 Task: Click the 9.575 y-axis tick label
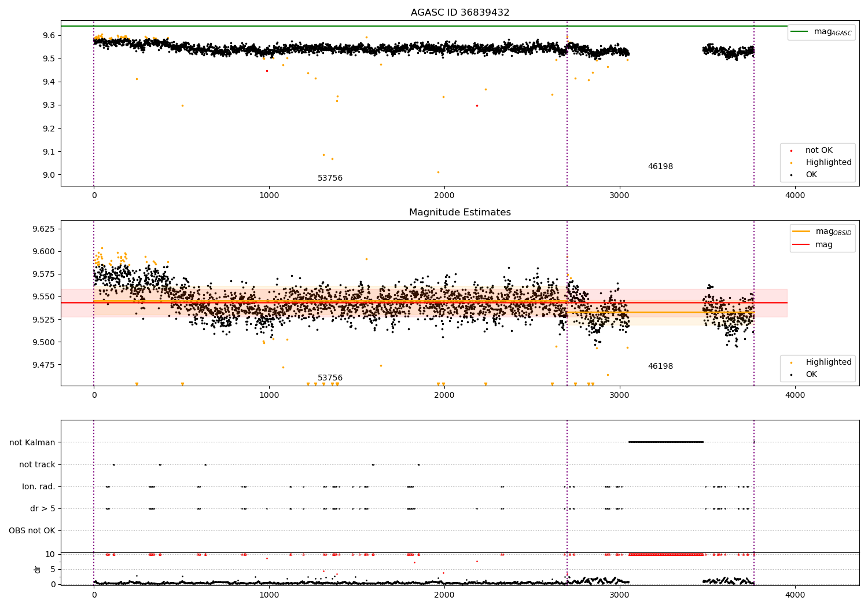click(x=43, y=274)
